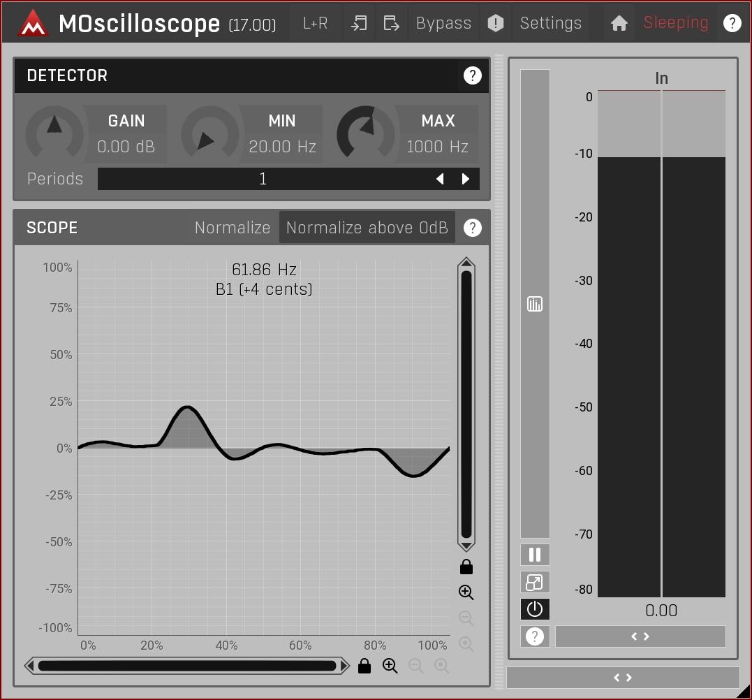The height and width of the screenshot is (700, 752).
Task: Click the save preset icon in header
Action: point(392,23)
